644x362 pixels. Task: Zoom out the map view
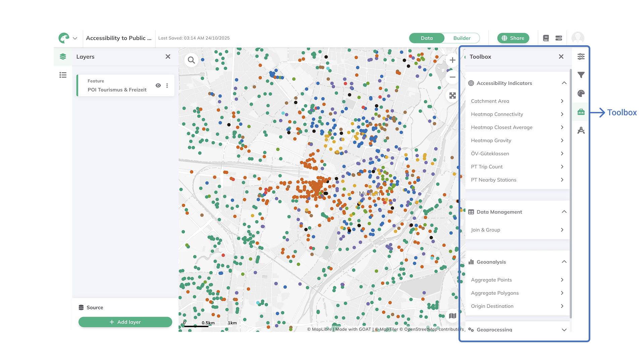click(452, 77)
